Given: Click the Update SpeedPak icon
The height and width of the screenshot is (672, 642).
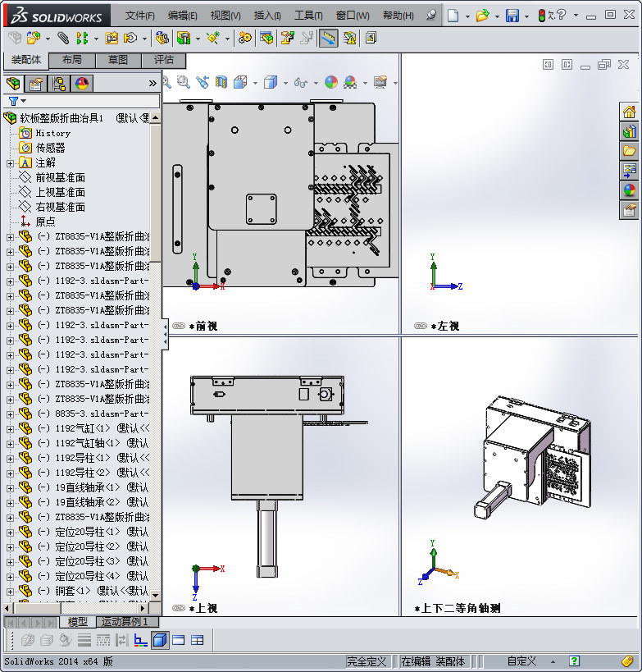Looking at the screenshot, I should [349, 38].
